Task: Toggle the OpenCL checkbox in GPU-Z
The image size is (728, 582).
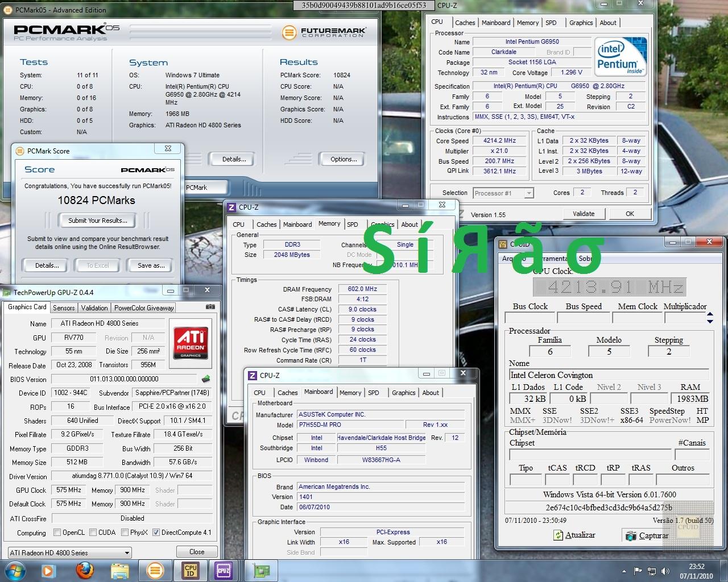Action: click(57, 533)
